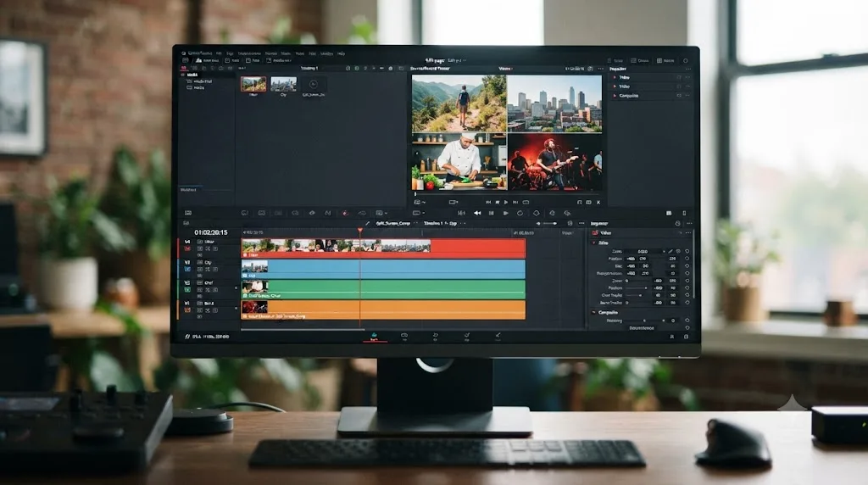Viewport: 868px width, 485px height.
Task: Click the leftmost icon in timeline toolbar
Action: [x=188, y=213]
